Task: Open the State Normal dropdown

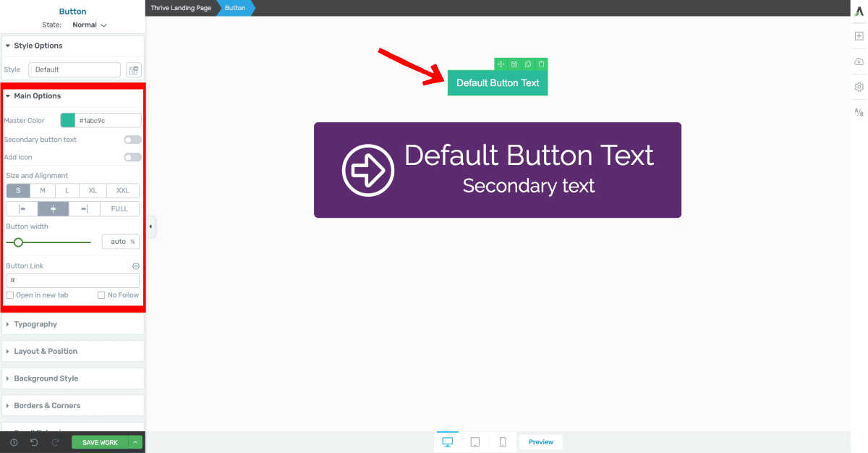Action: pyautogui.click(x=89, y=25)
